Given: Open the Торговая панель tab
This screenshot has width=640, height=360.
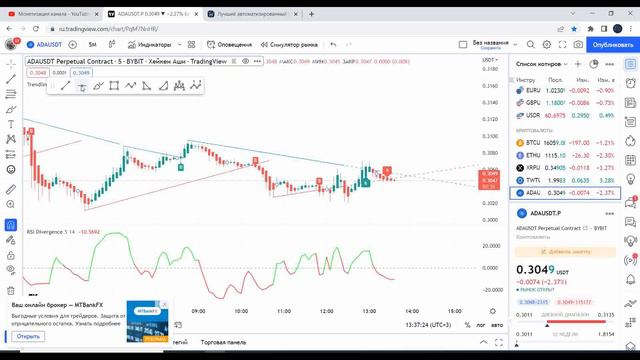Looking at the screenshot, I should click(223, 342).
